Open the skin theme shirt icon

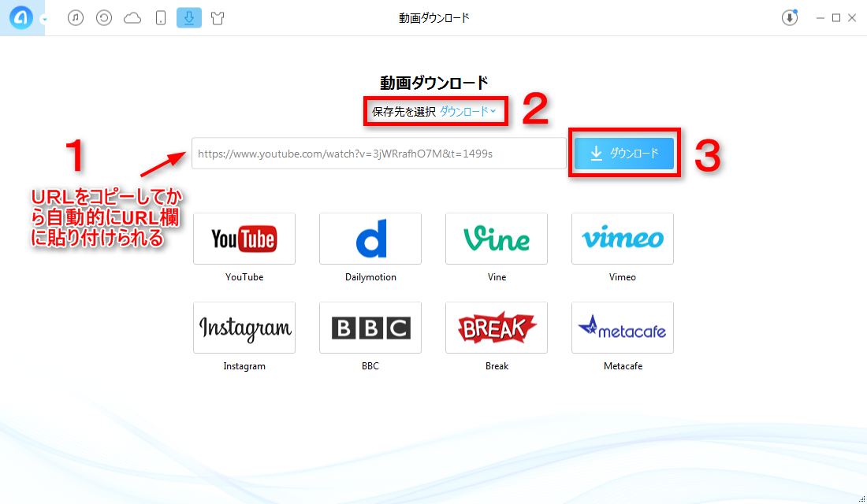218,18
